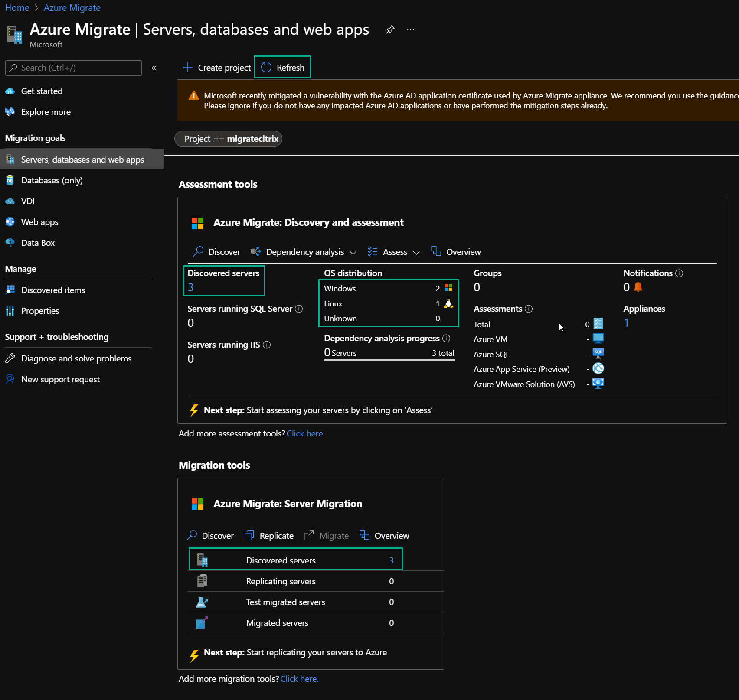Open Discovered items under Manage
739x700 pixels.
click(x=53, y=290)
